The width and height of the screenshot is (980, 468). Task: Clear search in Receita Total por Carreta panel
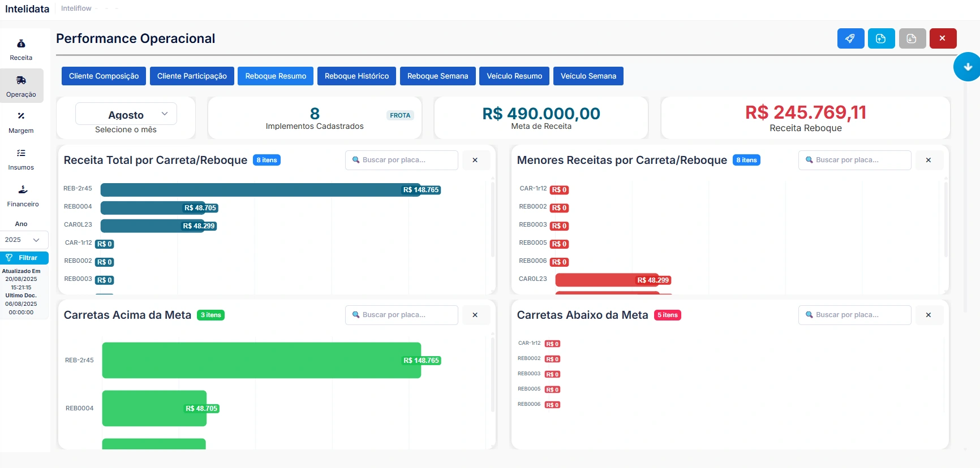[x=475, y=161]
